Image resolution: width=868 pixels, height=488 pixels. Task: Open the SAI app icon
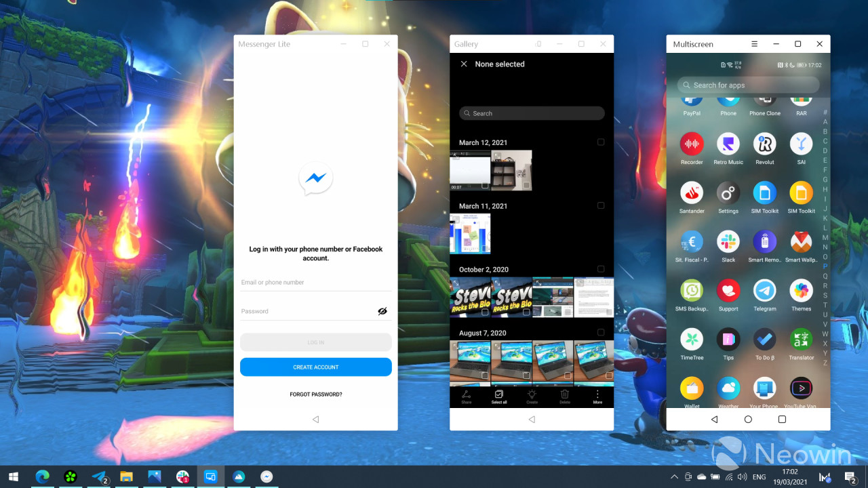802,144
